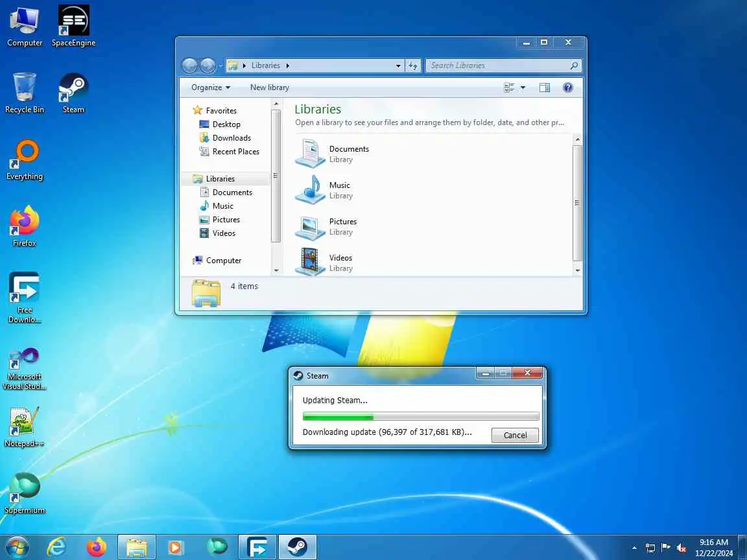Image resolution: width=747 pixels, height=560 pixels.
Task: Launch Internet Explorer from the taskbar
Action: coord(56,547)
